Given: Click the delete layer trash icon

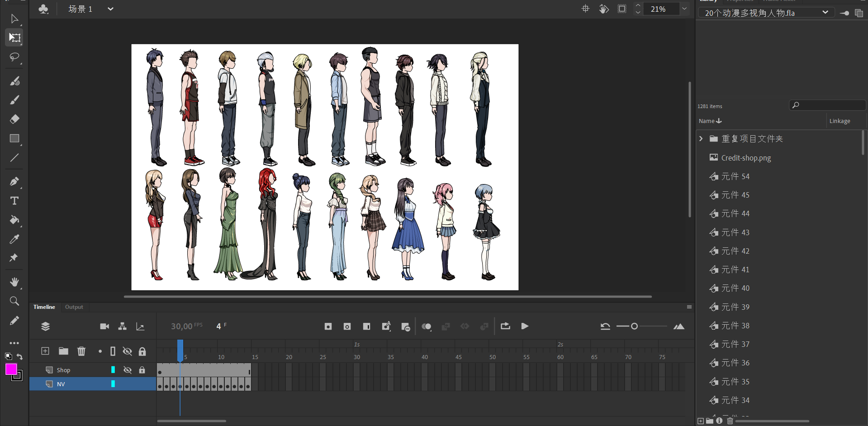Looking at the screenshot, I should coord(81,351).
